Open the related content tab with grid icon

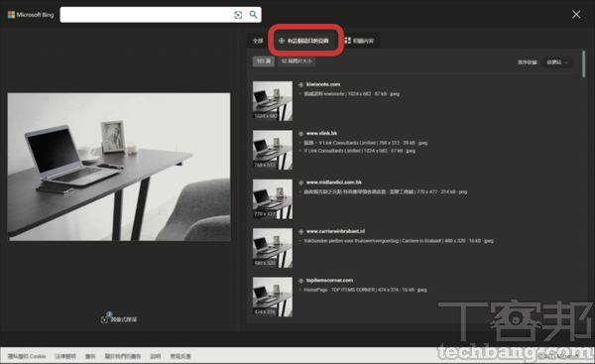point(359,41)
